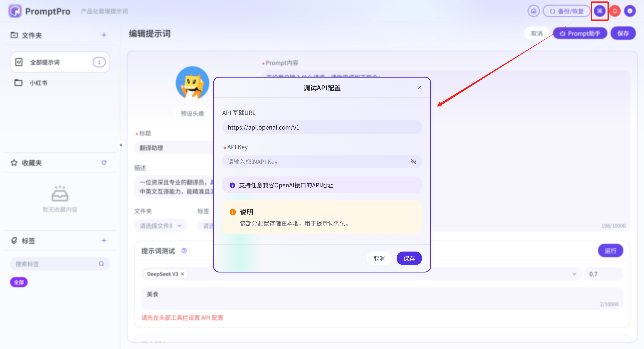Close the 调试API配置 dialog
Image resolution: width=644 pixels, height=349 pixels.
coord(419,88)
